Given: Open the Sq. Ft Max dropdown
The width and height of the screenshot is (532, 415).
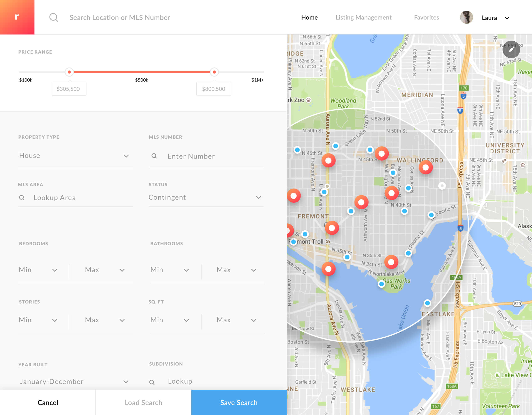Looking at the screenshot, I should (x=236, y=320).
